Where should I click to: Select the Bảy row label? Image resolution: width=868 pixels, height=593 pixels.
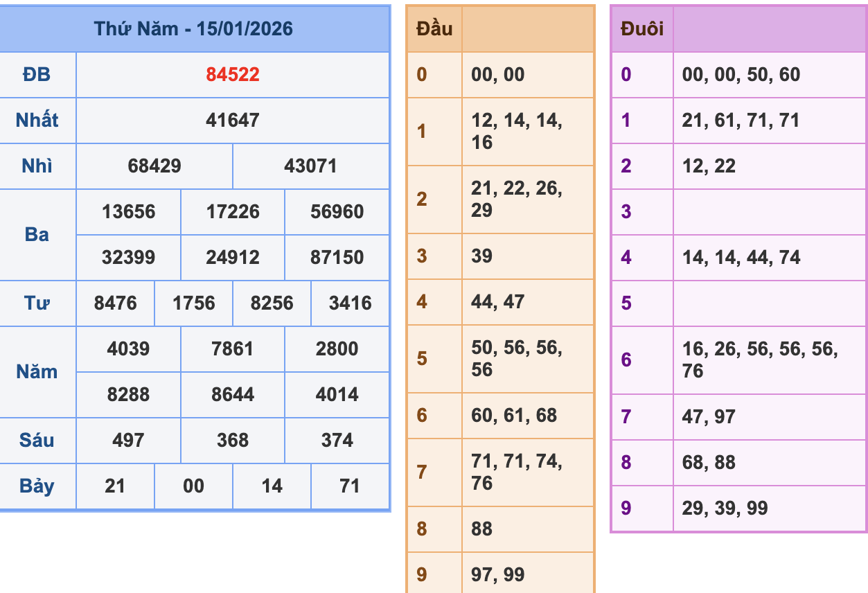tap(38, 486)
